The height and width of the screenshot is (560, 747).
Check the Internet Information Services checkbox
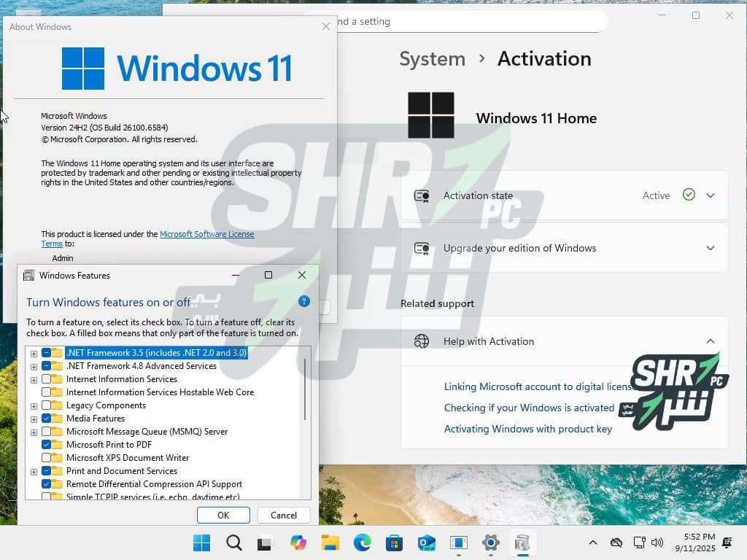[x=47, y=379]
